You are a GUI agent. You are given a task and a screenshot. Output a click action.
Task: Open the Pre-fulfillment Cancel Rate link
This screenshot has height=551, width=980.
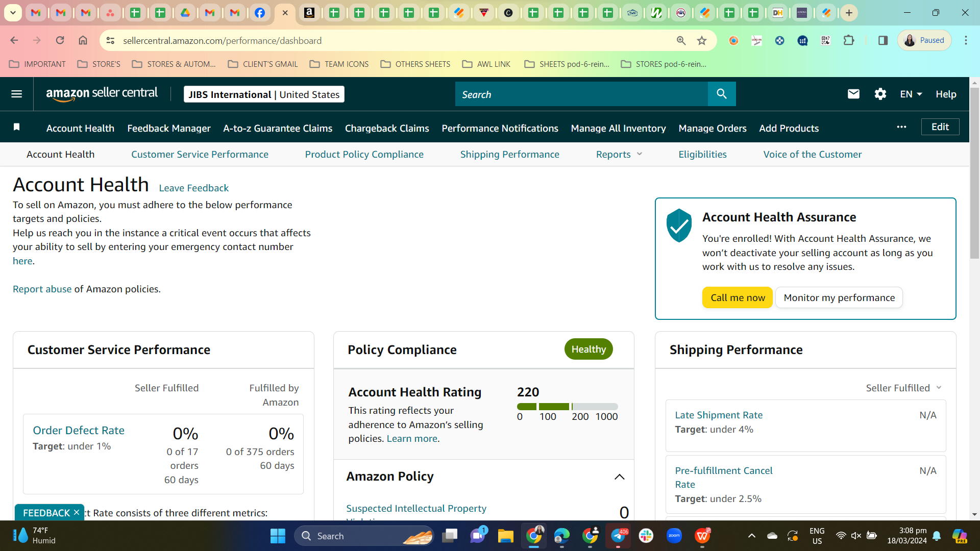tap(724, 477)
